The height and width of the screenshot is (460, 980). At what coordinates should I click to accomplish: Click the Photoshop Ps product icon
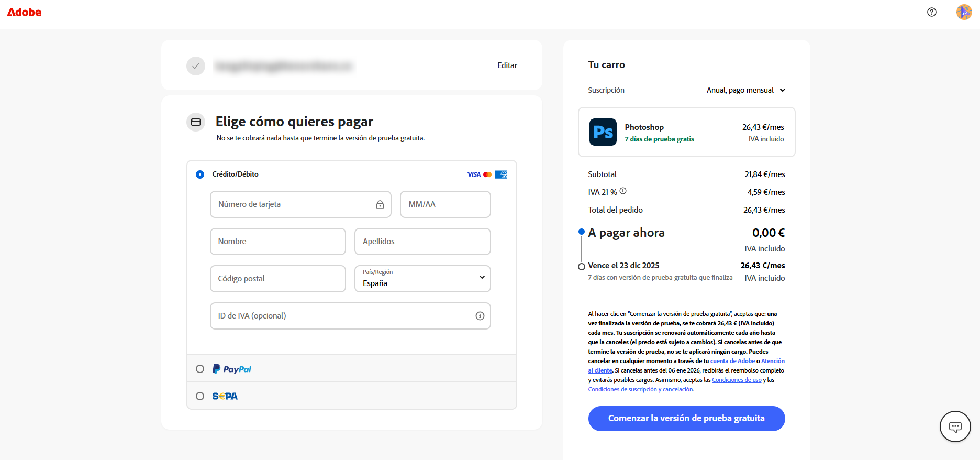[x=603, y=132]
